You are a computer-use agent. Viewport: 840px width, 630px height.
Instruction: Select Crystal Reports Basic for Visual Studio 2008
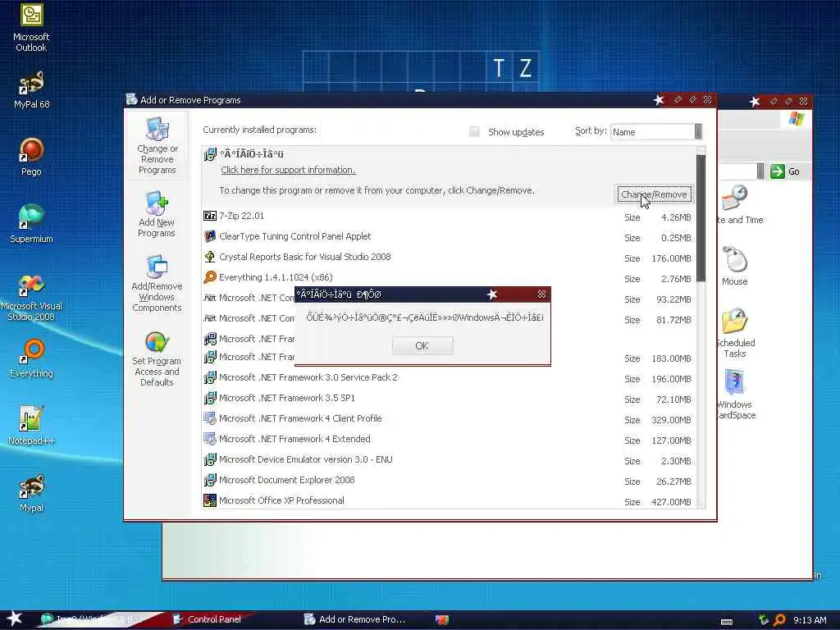click(x=449, y=257)
